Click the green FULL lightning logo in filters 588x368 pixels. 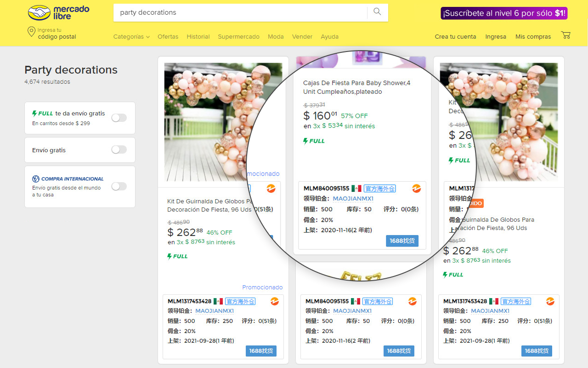pos(43,114)
